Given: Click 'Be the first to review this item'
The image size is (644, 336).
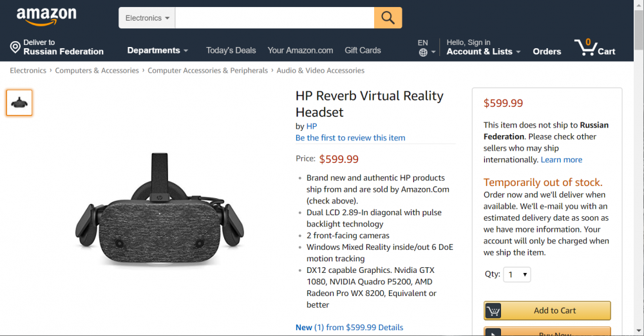Looking at the screenshot, I should click(350, 138).
